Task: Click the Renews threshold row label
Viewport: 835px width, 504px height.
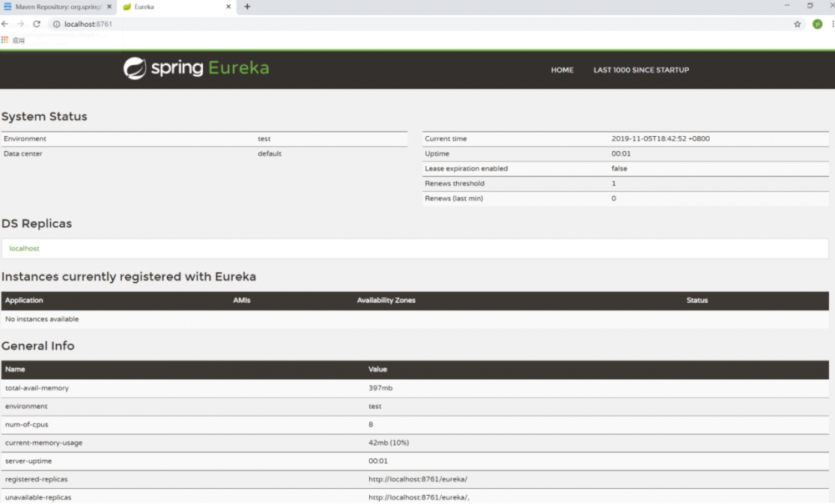Action: tap(455, 184)
